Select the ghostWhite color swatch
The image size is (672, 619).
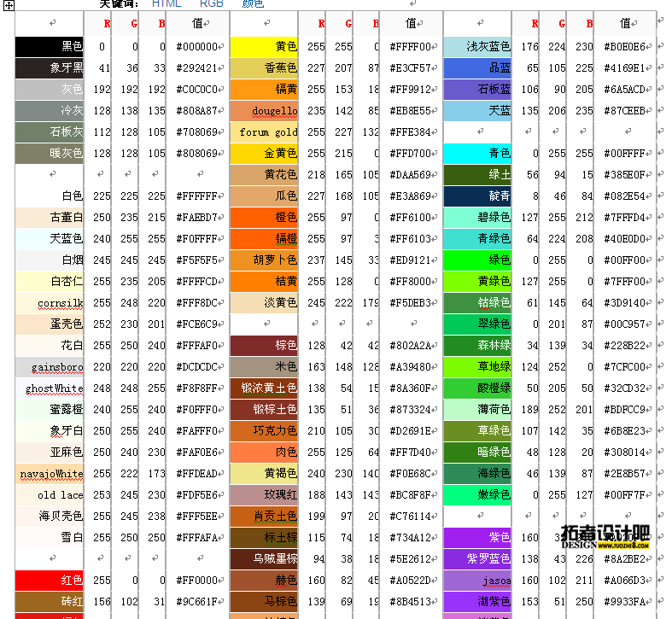(x=50, y=388)
